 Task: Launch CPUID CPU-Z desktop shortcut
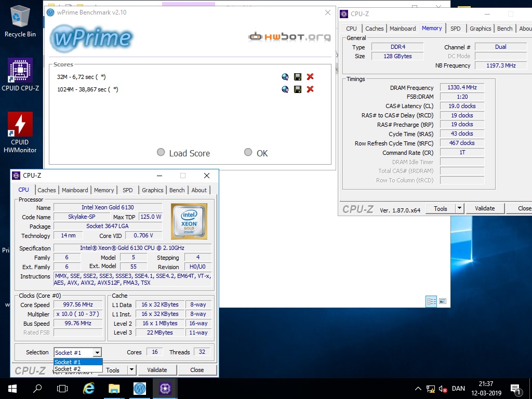point(20,75)
